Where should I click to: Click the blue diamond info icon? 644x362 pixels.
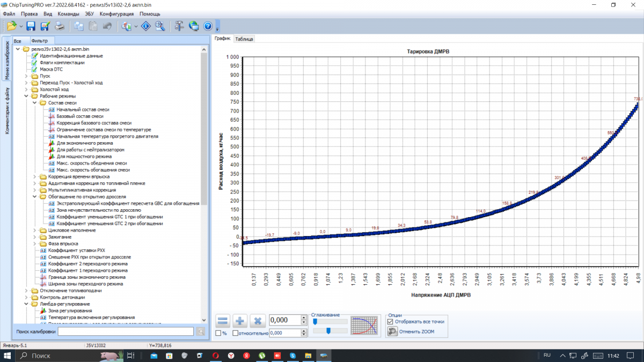click(x=145, y=26)
